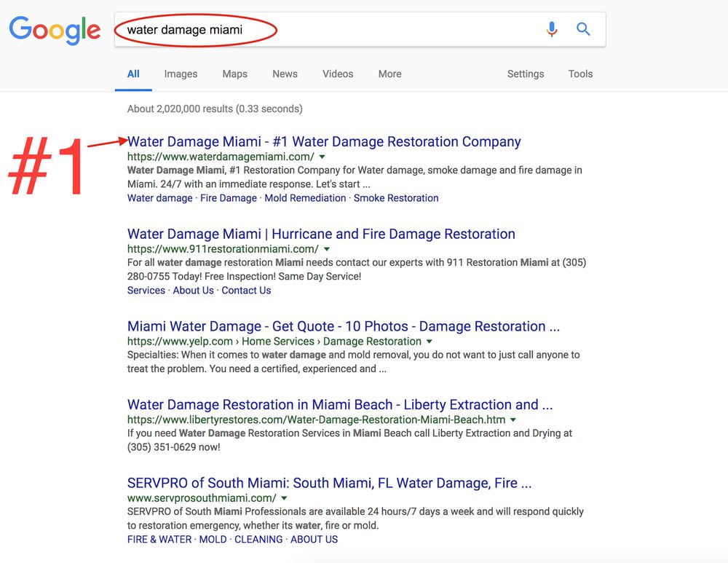Expand the More search categories menu
This screenshot has height=563, width=728.
[390, 74]
